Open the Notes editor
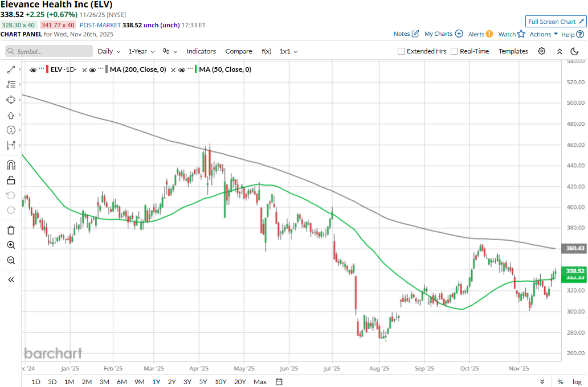This screenshot has width=588, height=387. pyautogui.click(x=406, y=34)
